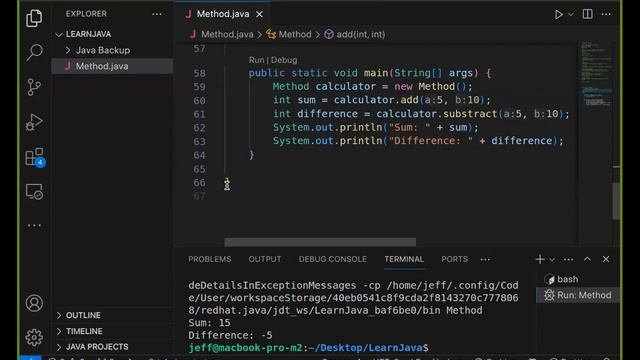Switch to the PORTS panel tab
The image size is (640, 360).
[454, 259]
